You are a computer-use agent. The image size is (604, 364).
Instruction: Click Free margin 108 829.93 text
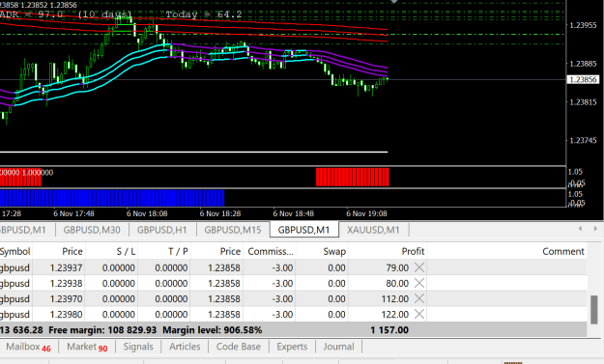tap(102, 330)
